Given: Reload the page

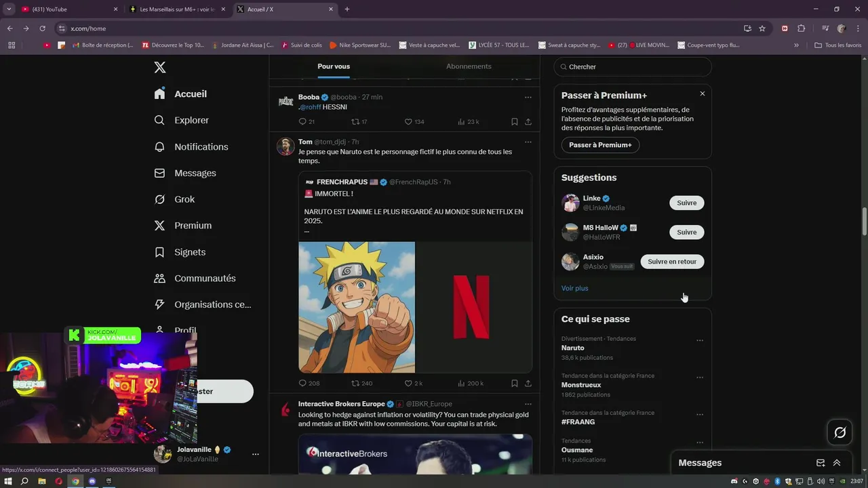Looking at the screenshot, I should pos(42,28).
